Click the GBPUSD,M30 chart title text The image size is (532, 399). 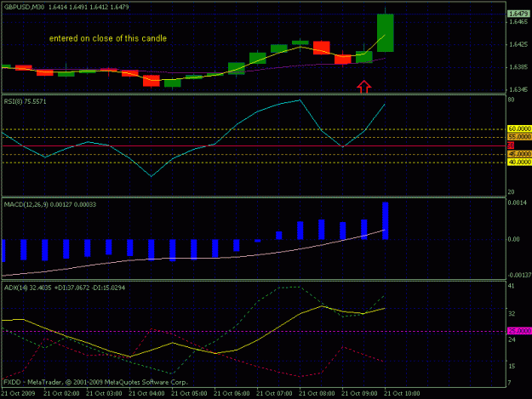tap(24, 7)
